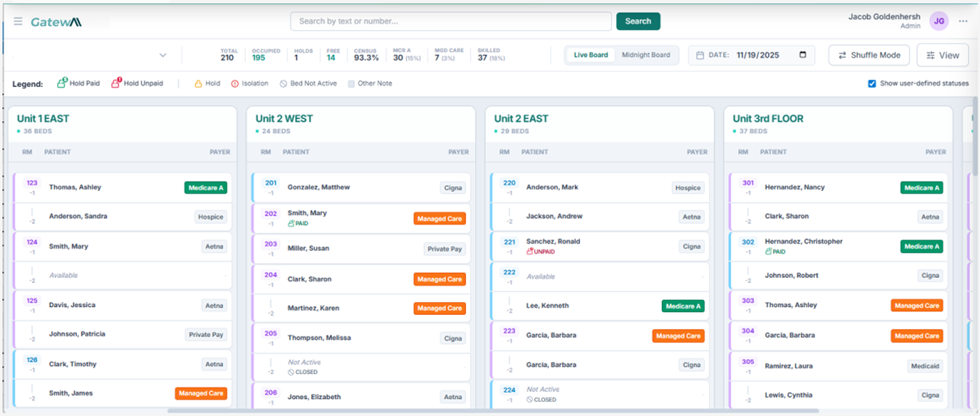
Task: Click the Bed Not Active legend icon
Action: [x=284, y=83]
